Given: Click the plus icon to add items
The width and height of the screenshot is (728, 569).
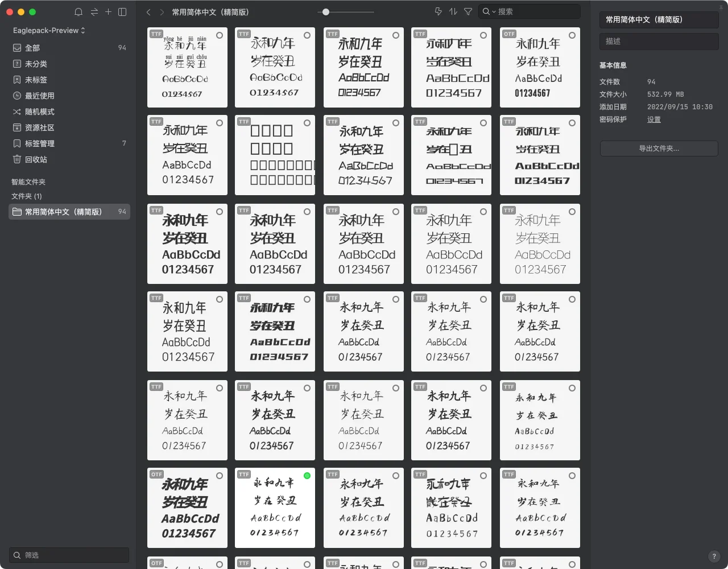Looking at the screenshot, I should pos(108,12).
